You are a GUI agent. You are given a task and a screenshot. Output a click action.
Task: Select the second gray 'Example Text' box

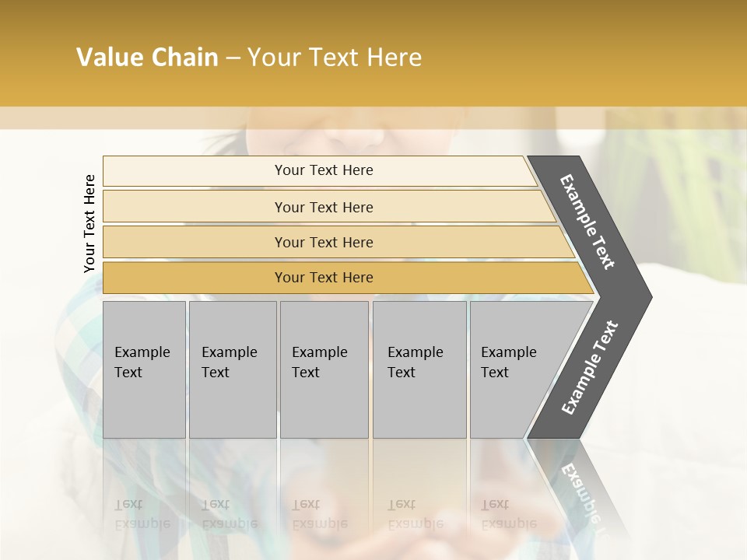pyautogui.click(x=232, y=369)
